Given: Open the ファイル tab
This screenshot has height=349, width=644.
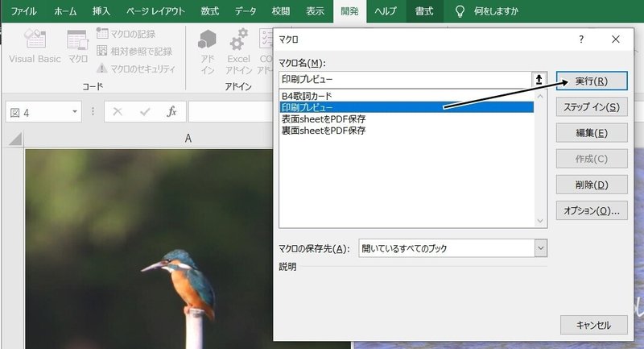Looking at the screenshot, I should pos(23,11).
